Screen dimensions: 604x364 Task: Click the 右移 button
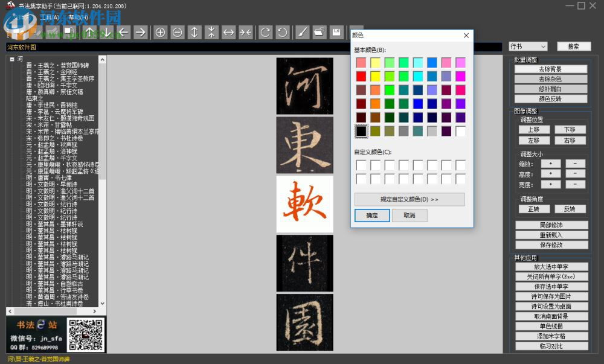(570, 141)
